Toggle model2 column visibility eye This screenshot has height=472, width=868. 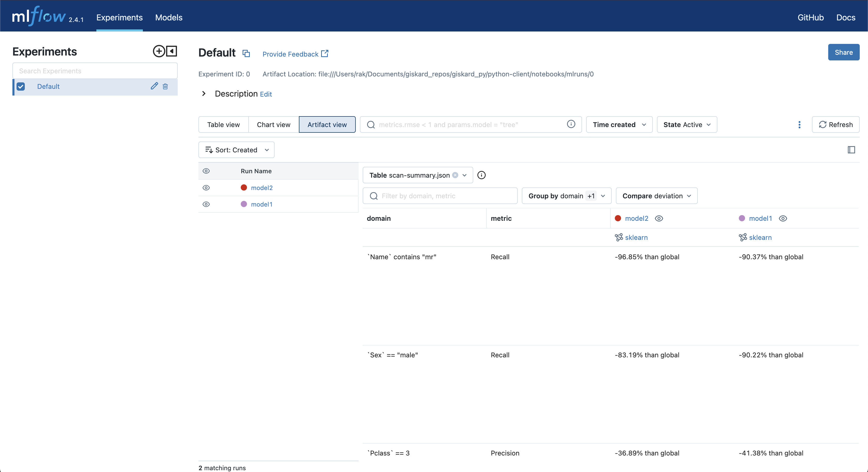tap(659, 218)
